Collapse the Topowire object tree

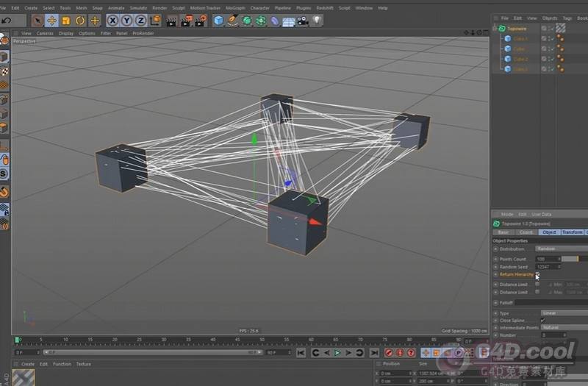click(495, 28)
